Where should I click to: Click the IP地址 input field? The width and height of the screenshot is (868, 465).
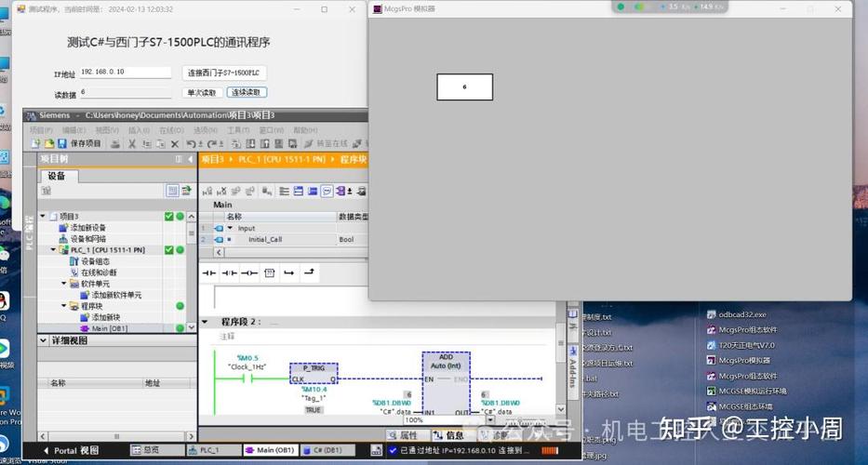[x=126, y=72]
